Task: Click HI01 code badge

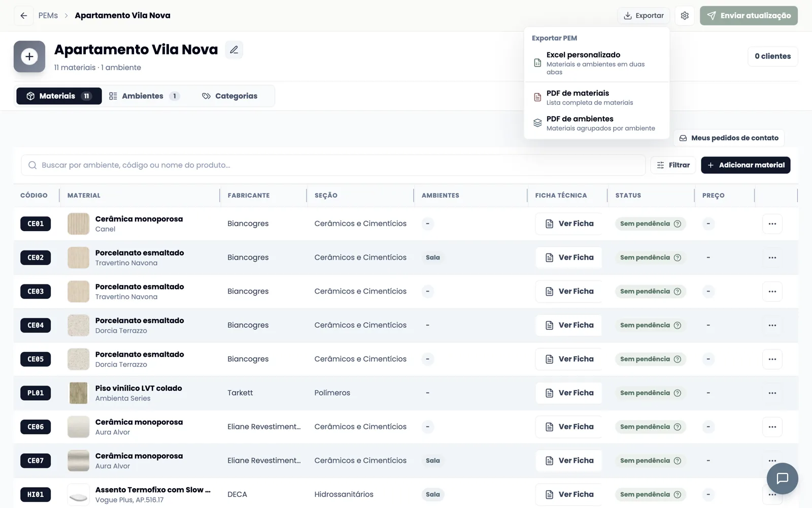Action: tap(36, 494)
